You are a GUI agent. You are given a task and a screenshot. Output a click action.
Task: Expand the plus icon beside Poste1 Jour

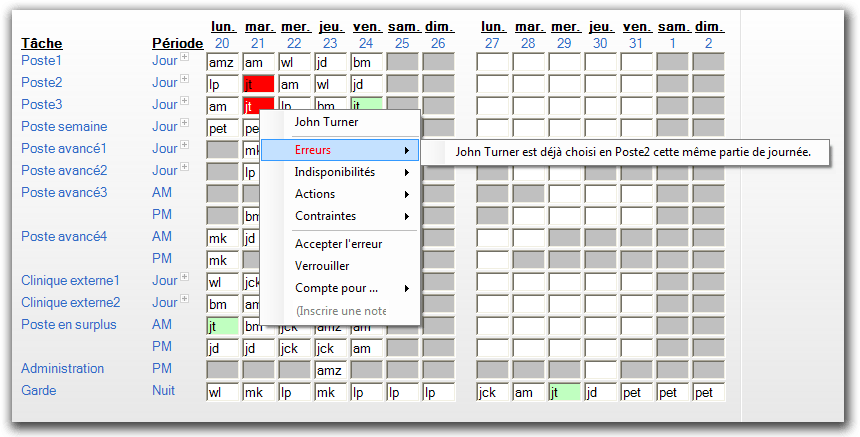pos(185,56)
